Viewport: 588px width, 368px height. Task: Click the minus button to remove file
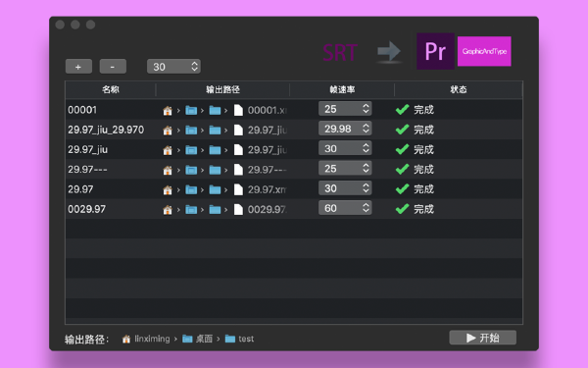tap(113, 67)
